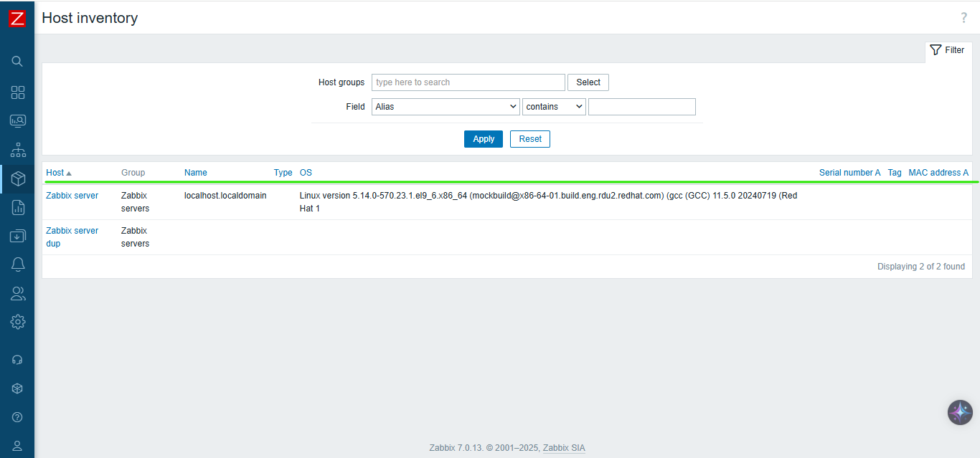Sort by Tag column header
The width and height of the screenshot is (980, 458).
895,173
